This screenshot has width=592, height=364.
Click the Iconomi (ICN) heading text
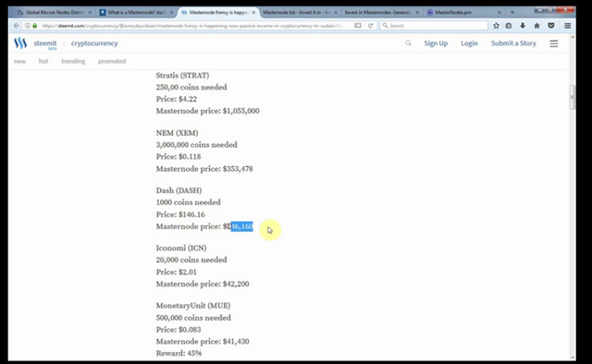click(181, 249)
